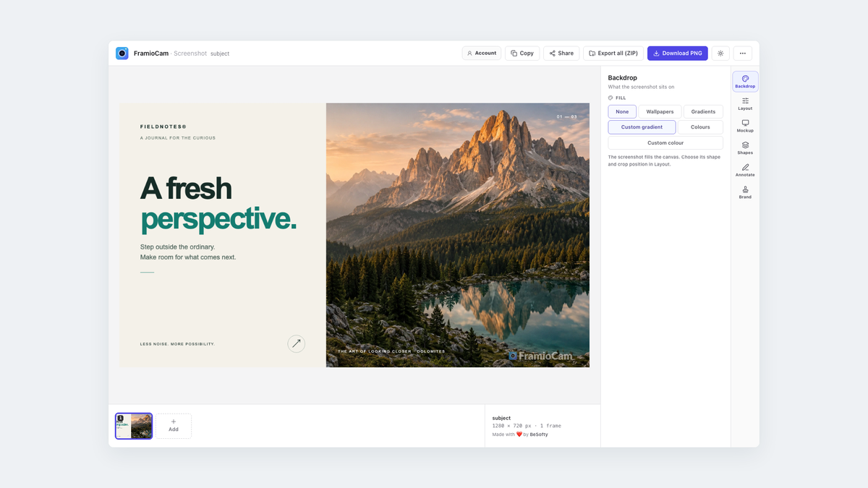Screen dimensions: 868x488
Task: Select the Custom gradient fill option
Action: coord(642,127)
